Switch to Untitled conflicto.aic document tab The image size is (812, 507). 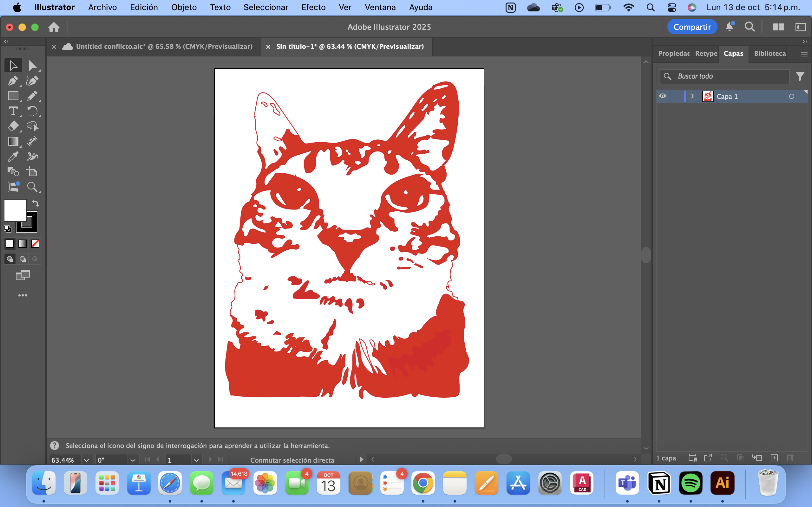coord(164,47)
